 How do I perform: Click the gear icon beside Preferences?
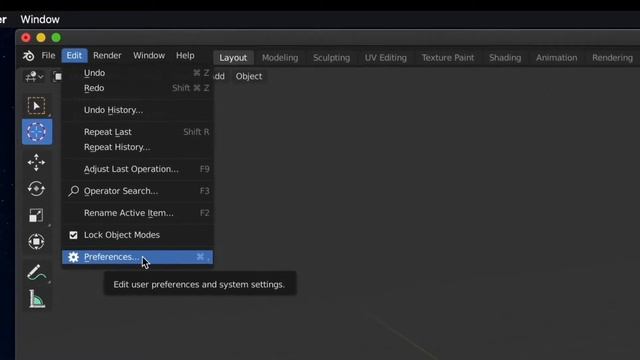(73, 257)
